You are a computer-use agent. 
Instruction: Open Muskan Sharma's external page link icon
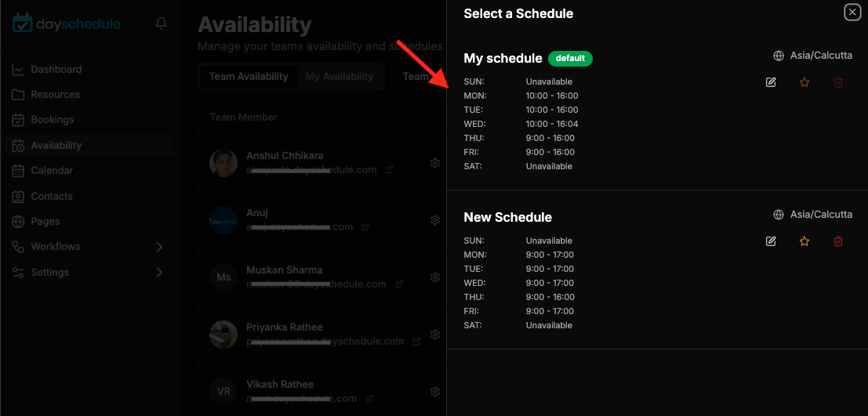399,284
